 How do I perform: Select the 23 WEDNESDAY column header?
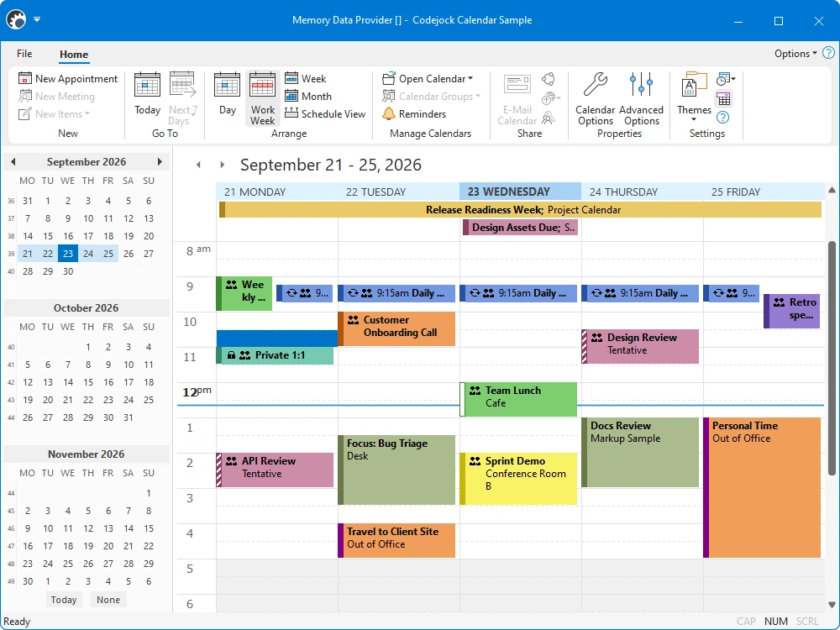(520, 192)
